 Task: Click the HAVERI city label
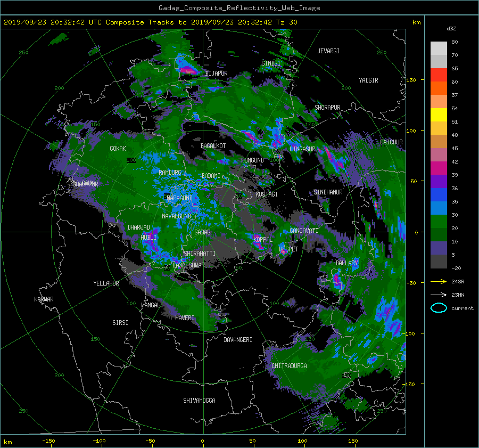(x=185, y=319)
